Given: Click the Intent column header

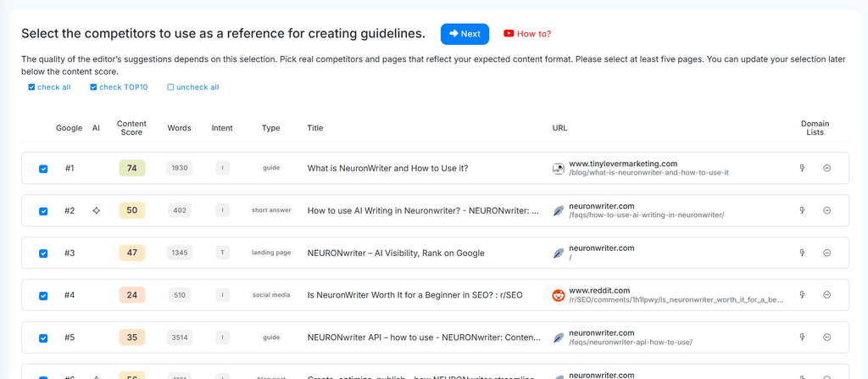Looking at the screenshot, I should tap(222, 128).
